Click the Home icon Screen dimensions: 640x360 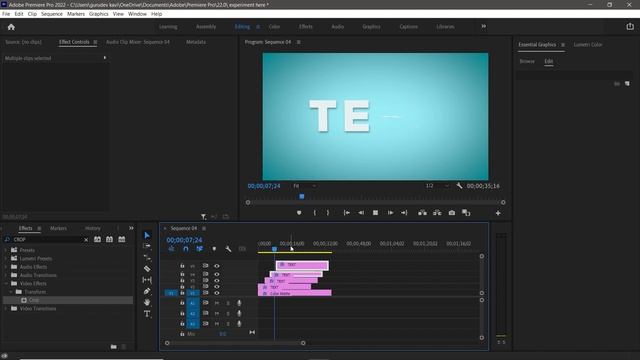(11, 27)
